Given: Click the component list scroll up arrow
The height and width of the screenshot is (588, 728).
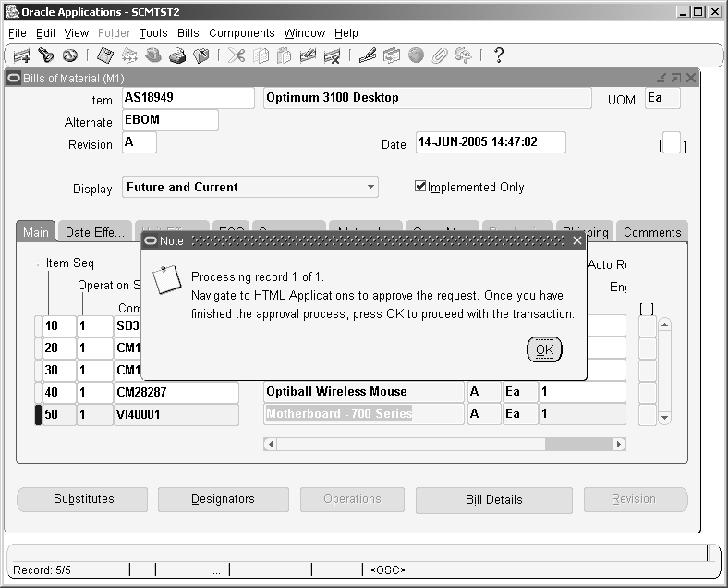Looking at the screenshot, I should 665,325.
